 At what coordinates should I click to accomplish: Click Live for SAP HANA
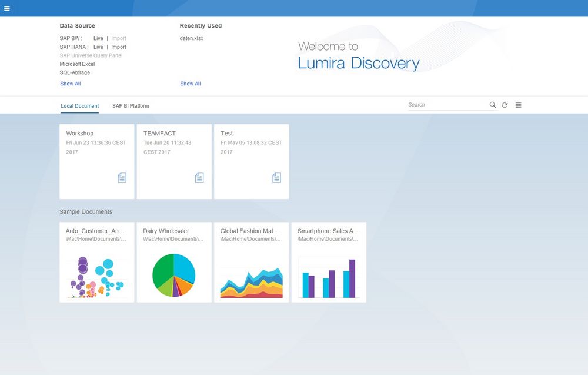98,47
